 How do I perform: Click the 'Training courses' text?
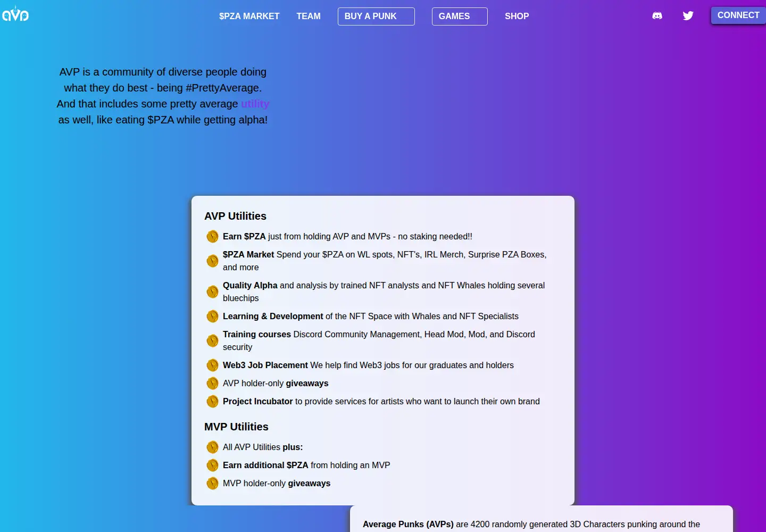(257, 334)
